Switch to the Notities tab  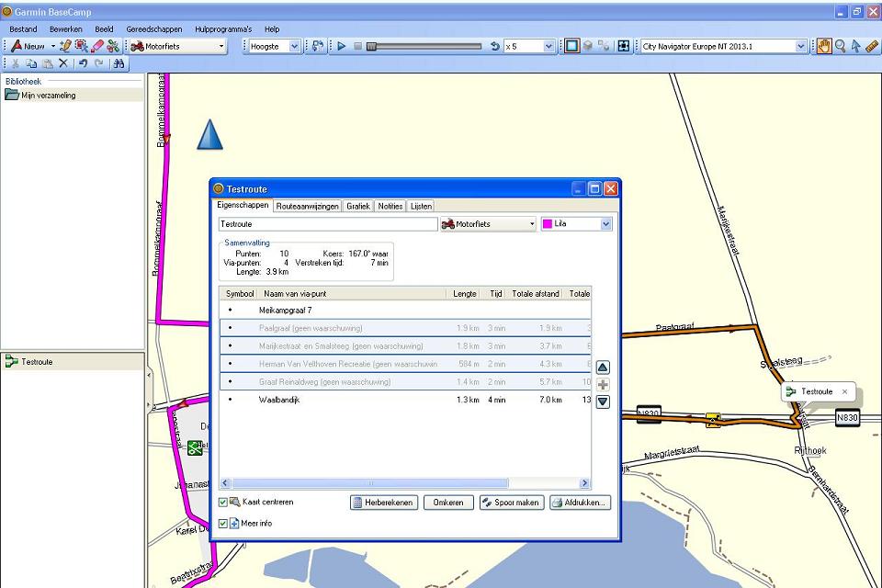390,206
